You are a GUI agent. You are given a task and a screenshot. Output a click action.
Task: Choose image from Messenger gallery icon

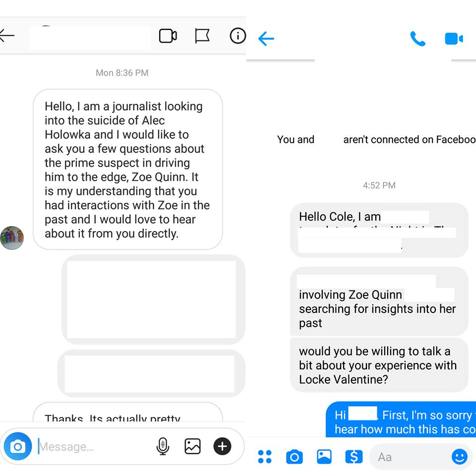point(324,457)
